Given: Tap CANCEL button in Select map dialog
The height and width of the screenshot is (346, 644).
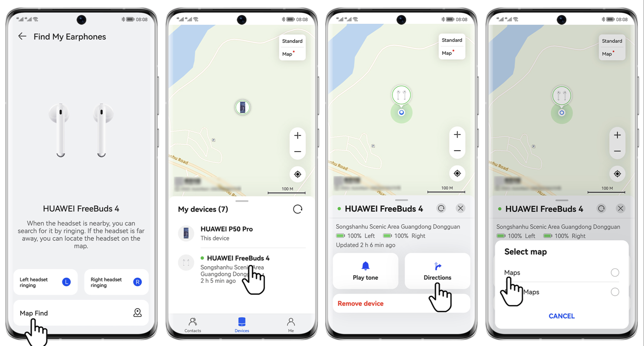Looking at the screenshot, I should 562,316.
